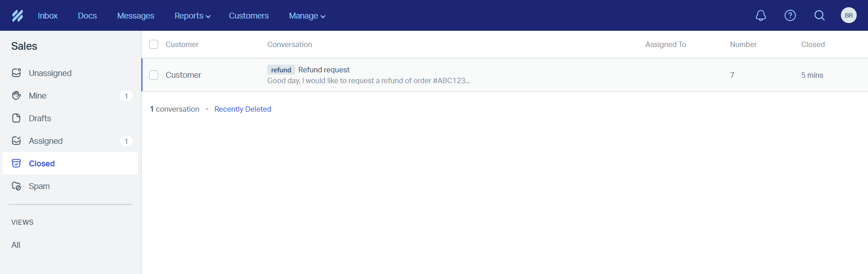Expand the Reports dropdown menu
Viewport: 868px width, 274px height.
coord(193,16)
